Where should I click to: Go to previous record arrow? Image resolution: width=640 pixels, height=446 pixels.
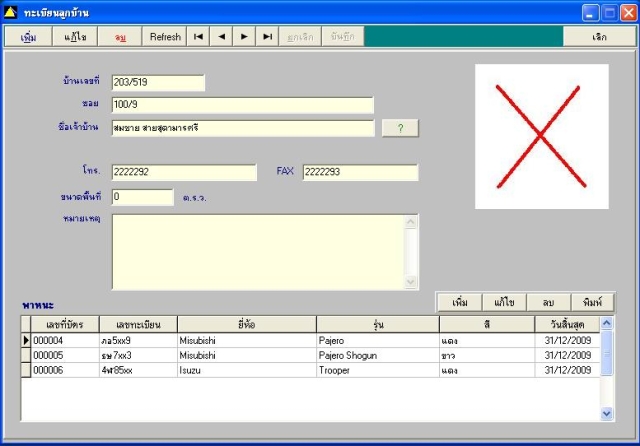pos(221,37)
